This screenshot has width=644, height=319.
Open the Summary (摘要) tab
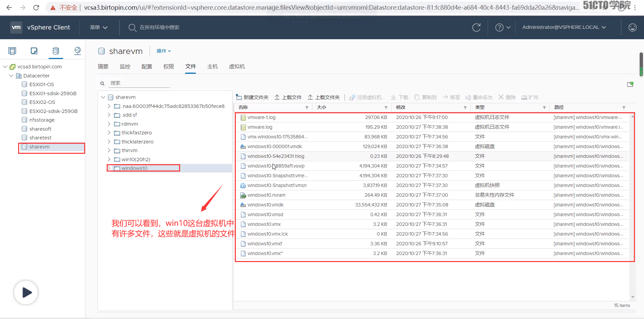103,67
